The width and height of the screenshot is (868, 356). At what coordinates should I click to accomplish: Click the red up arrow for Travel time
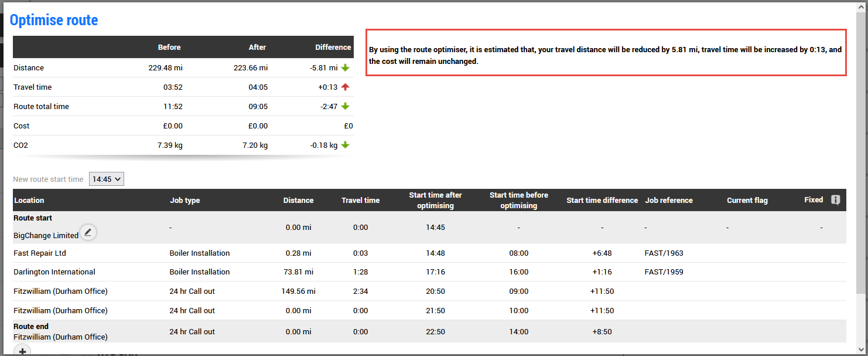pyautogui.click(x=346, y=87)
